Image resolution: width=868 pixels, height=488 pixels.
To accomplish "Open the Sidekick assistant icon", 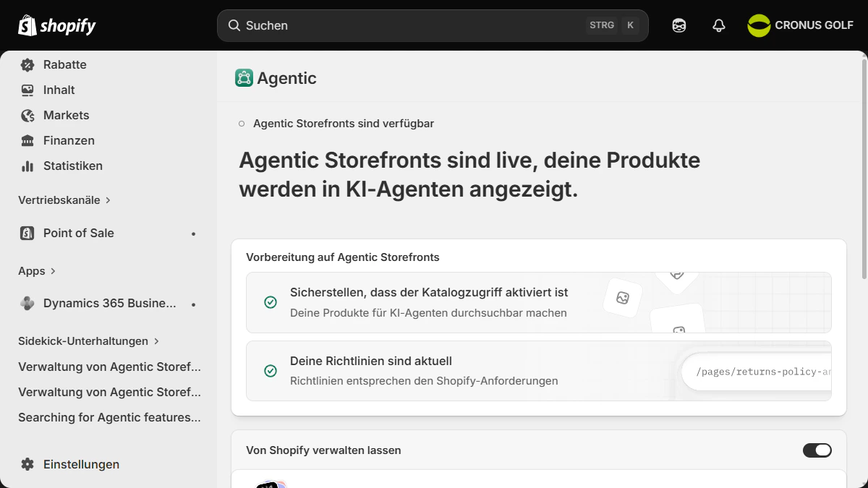I will tap(678, 26).
